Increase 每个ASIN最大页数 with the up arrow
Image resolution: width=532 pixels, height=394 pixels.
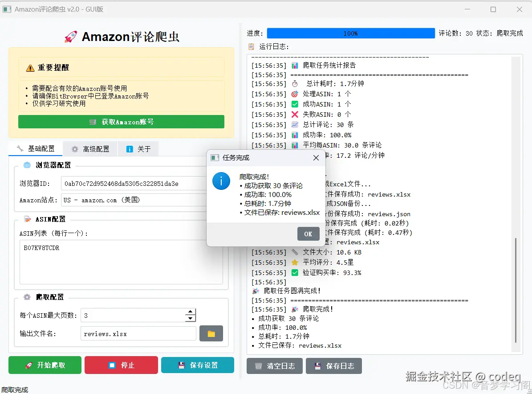[x=191, y=312]
